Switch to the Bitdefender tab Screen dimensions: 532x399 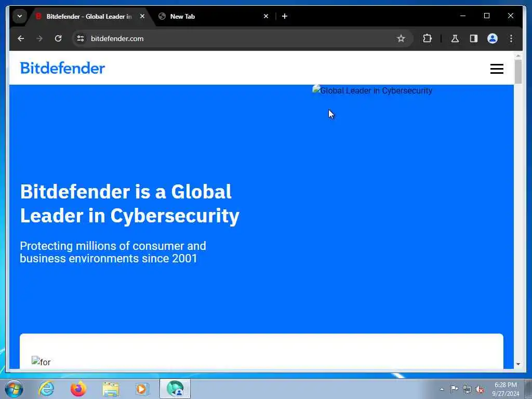tap(89, 16)
